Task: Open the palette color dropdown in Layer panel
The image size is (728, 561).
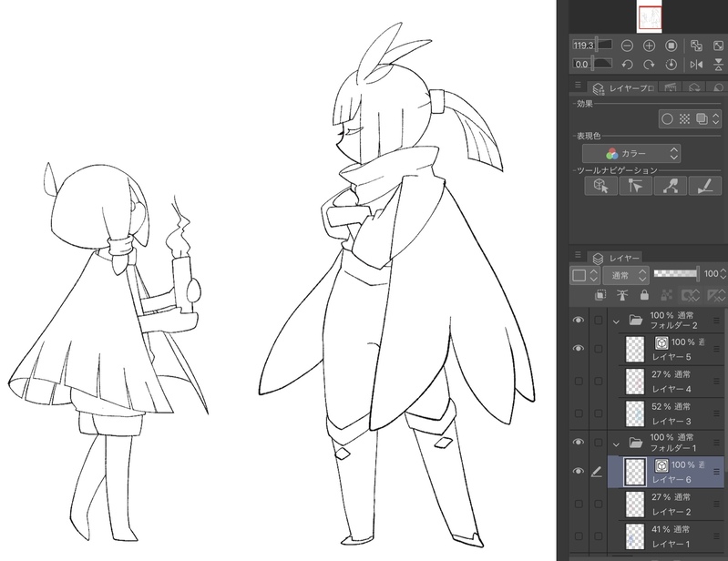Action: [x=585, y=275]
